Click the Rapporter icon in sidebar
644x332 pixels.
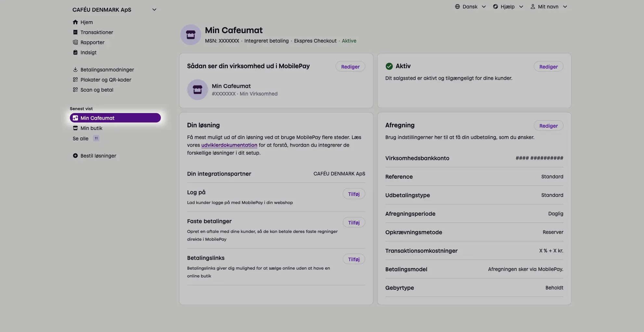(x=75, y=42)
